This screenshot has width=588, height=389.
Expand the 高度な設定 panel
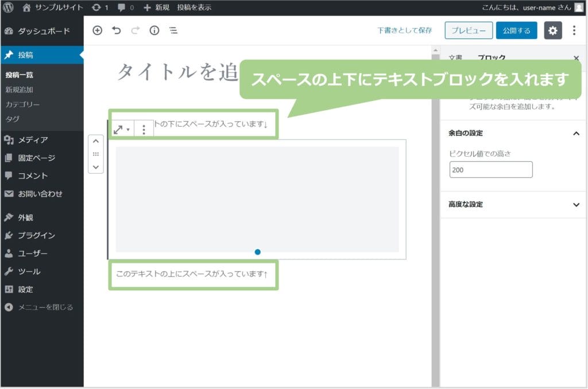tap(576, 205)
